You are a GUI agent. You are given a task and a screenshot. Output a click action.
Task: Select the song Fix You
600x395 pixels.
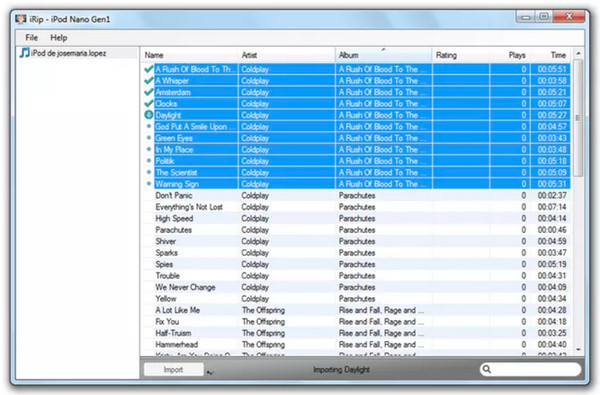[x=167, y=322]
